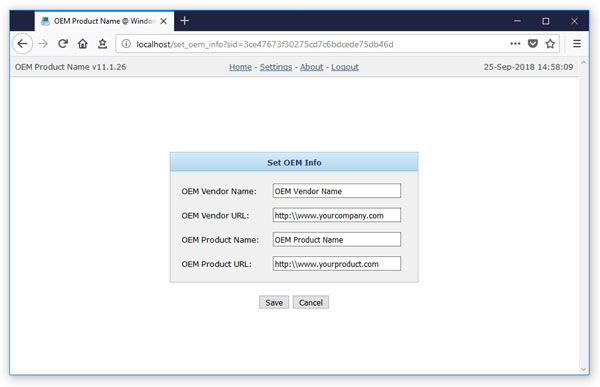The width and height of the screenshot is (600, 387).
Task: Close the OEM Product Name tab
Action: 163,21
